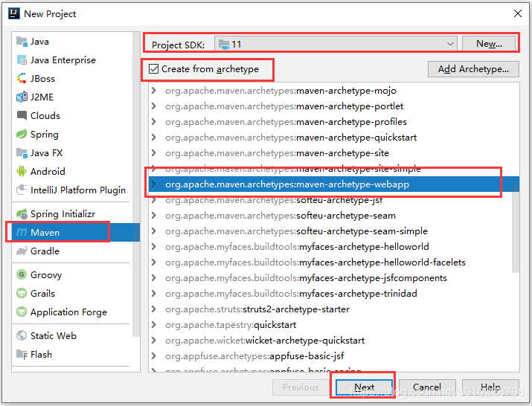Click the Grails icon
Viewport: 532px width, 406px height.
click(22, 294)
